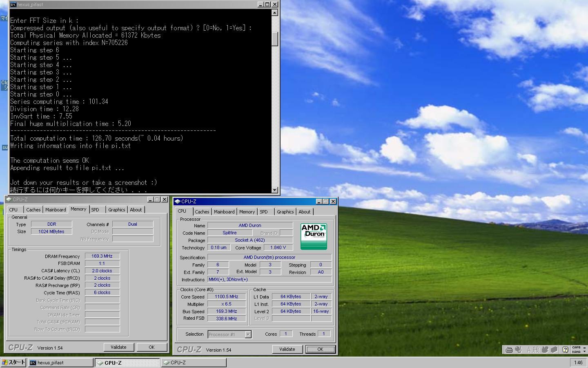The width and height of the screenshot is (588, 368).
Task: Open the IME Pad icon in the language bar
Action: (545, 350)
